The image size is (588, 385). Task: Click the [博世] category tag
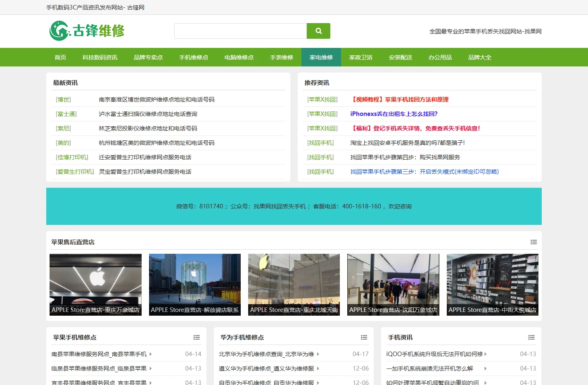pos(64,99)
